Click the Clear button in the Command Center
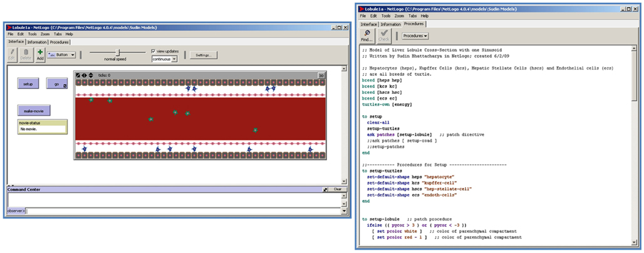 338,189
